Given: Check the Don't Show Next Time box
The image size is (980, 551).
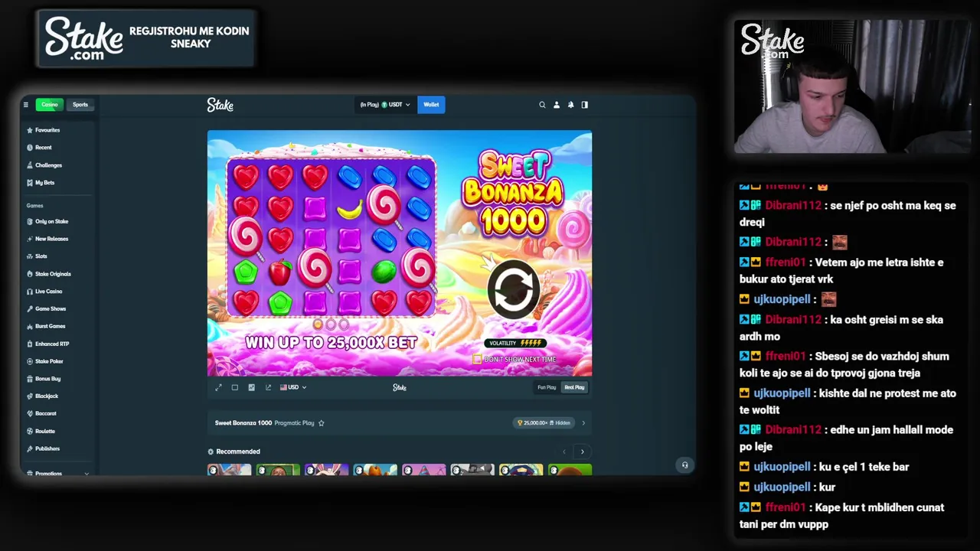Looking at the screenshot, I should (477, 359).
